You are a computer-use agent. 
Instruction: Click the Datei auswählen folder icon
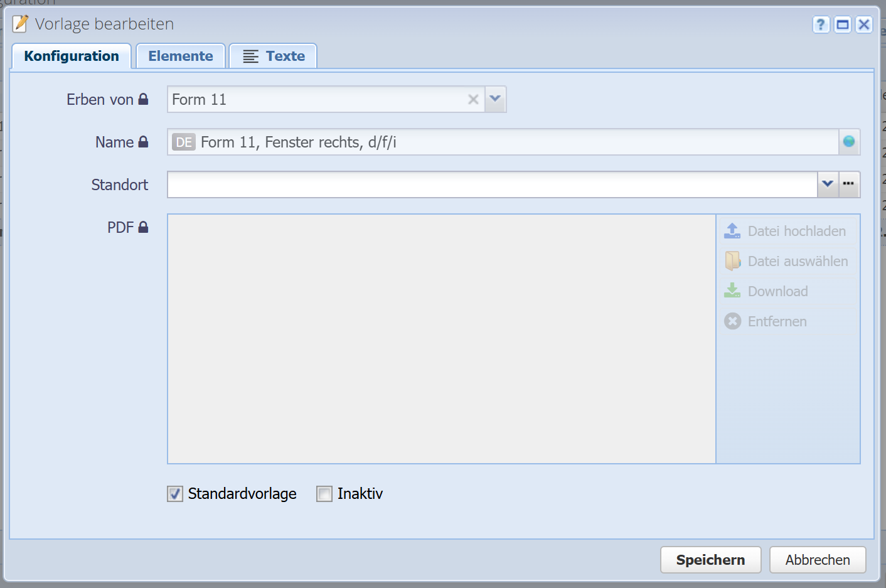732,261
